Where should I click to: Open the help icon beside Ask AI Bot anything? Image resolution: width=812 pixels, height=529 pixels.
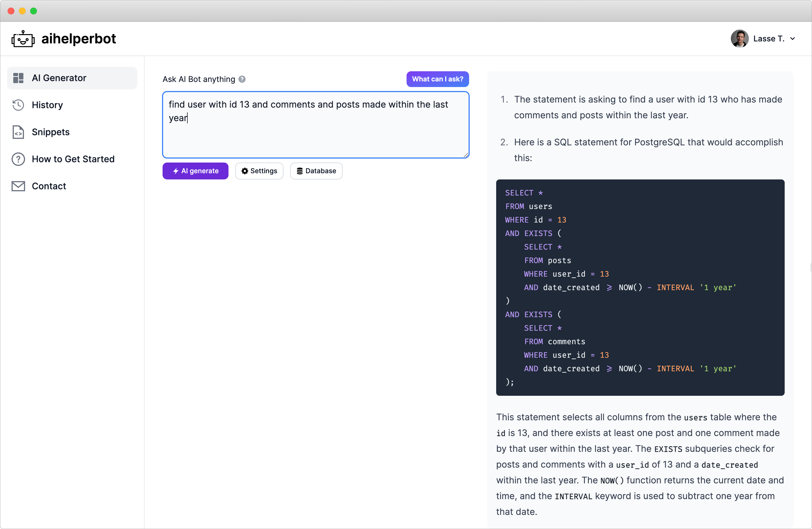pos(242,79)
